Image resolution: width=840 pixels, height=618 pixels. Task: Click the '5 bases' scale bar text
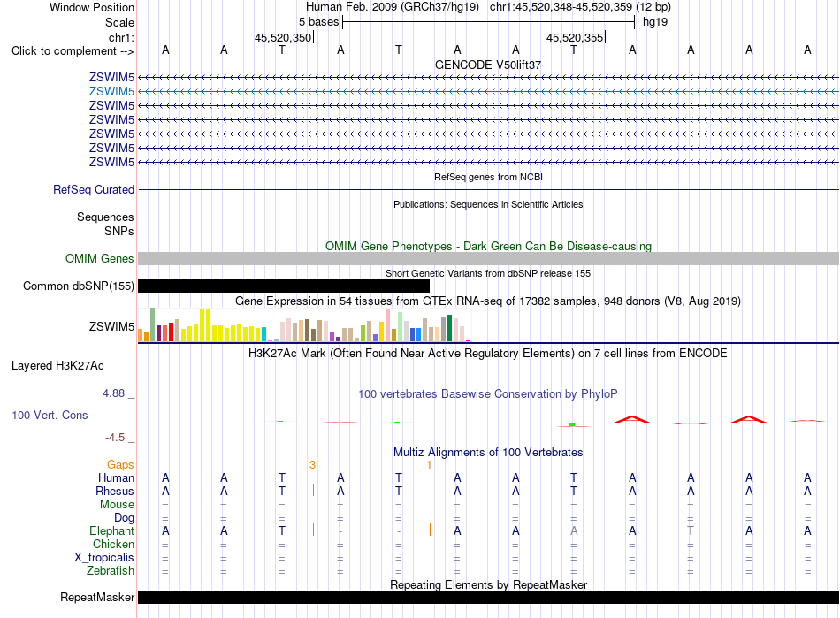click(x=318, y=22)
